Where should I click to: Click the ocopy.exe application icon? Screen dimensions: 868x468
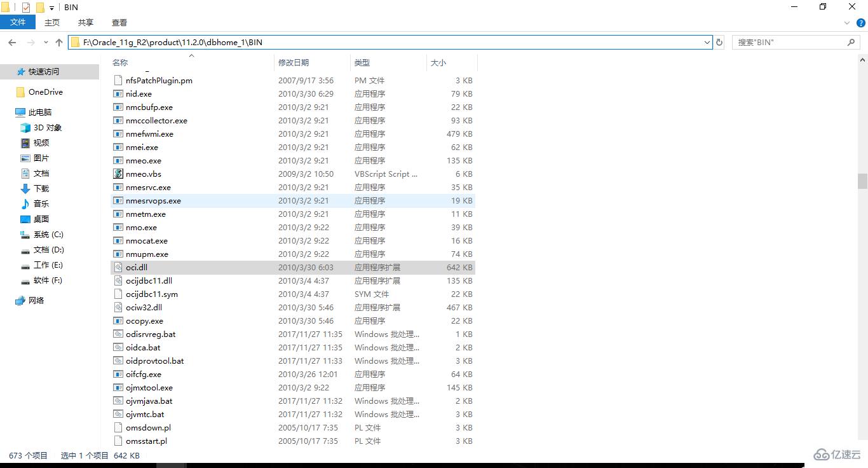tap(118, 320)
